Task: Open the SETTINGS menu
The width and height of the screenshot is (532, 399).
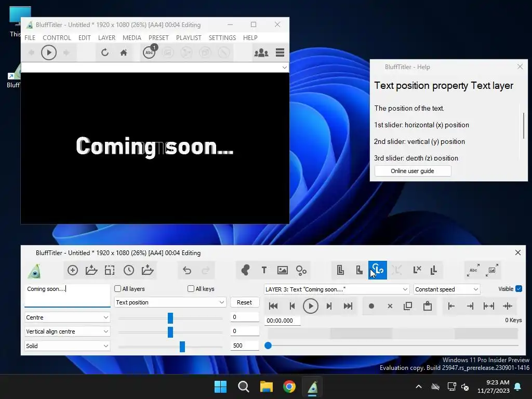Action: pos(222,37)
